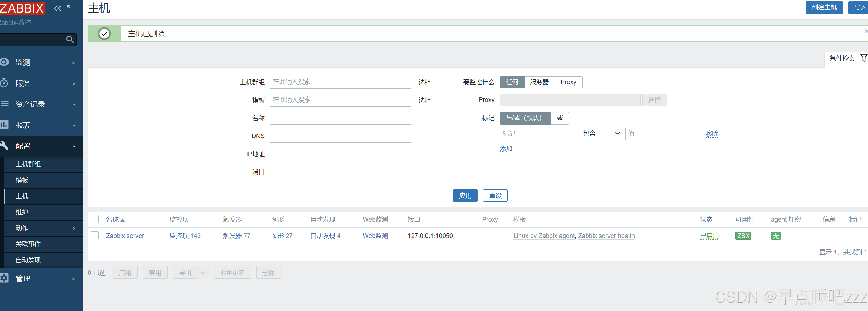Click the 无 agent encryption badge
The height and width of the screenshot is (311, 868).
(x=776, y=236)
